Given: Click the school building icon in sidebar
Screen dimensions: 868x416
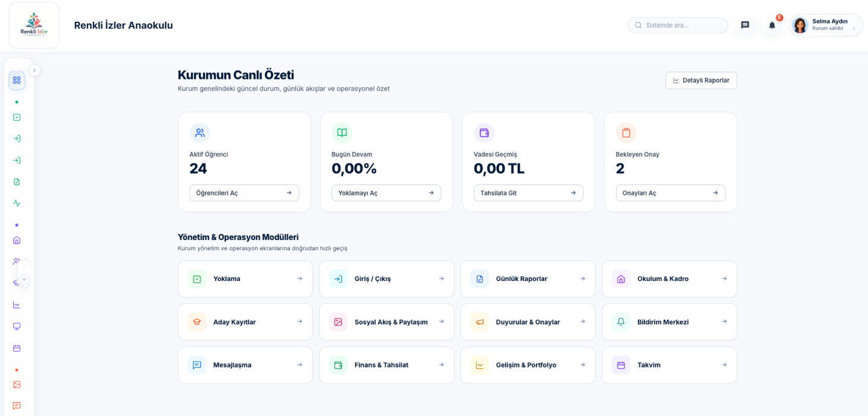Looking at the screenshot, I should pyautogui.click(x=17, y=240).
